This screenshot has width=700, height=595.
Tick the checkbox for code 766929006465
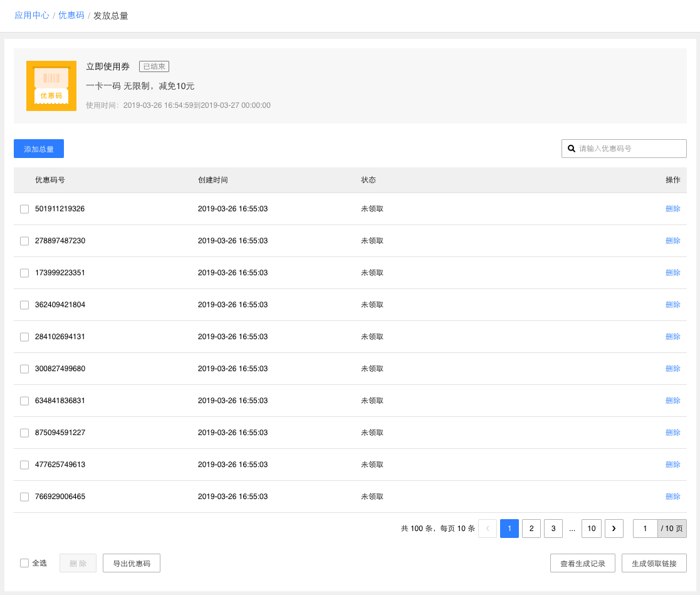(x=24, y=497)
